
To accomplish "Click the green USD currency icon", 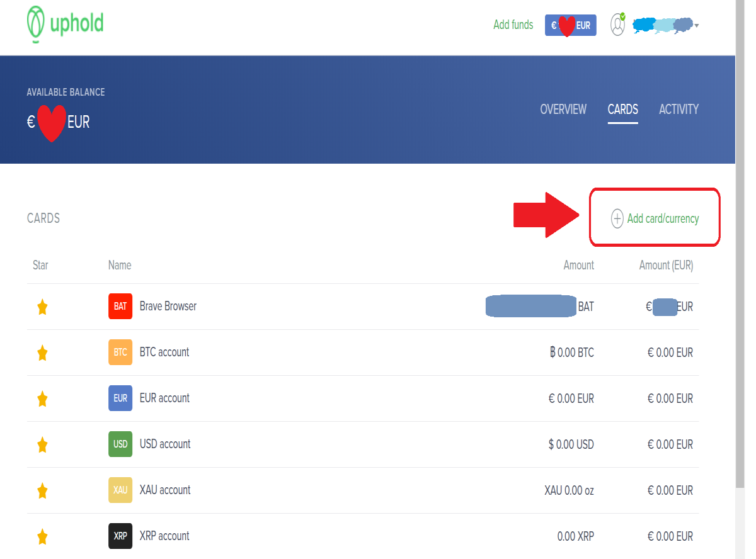I will tap(120, 444).
